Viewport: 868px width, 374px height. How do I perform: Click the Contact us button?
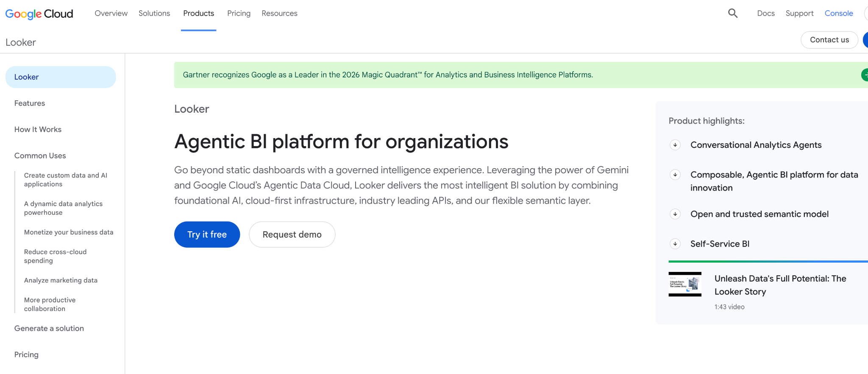coord(829,40)
